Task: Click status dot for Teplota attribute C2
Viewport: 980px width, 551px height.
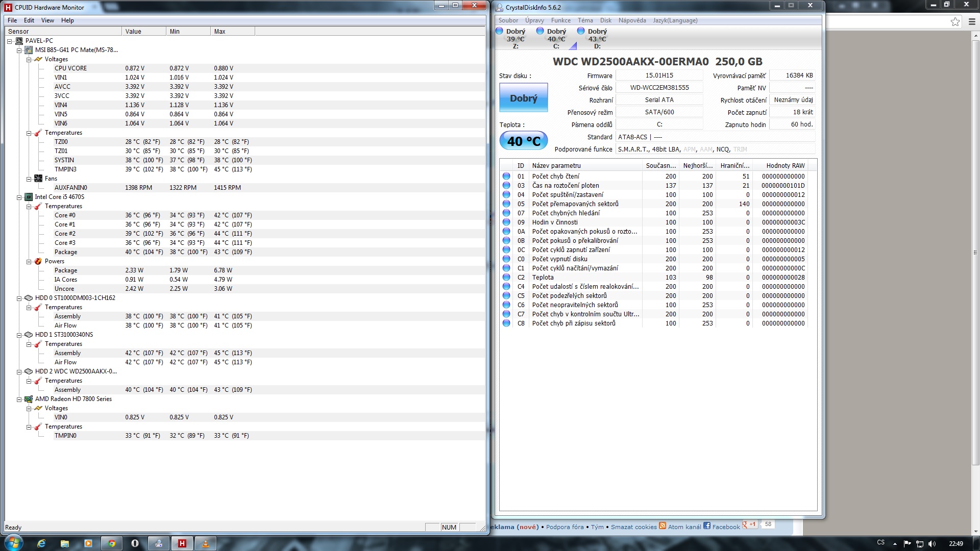Action: click(506, 277)
